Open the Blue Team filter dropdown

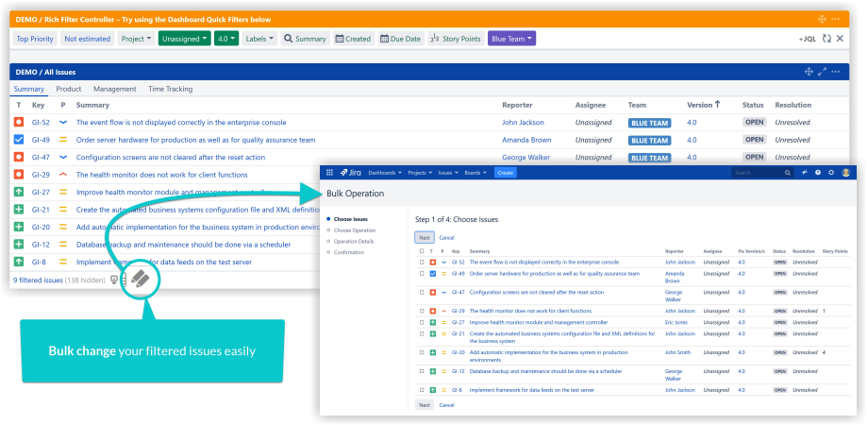(511, 39)
